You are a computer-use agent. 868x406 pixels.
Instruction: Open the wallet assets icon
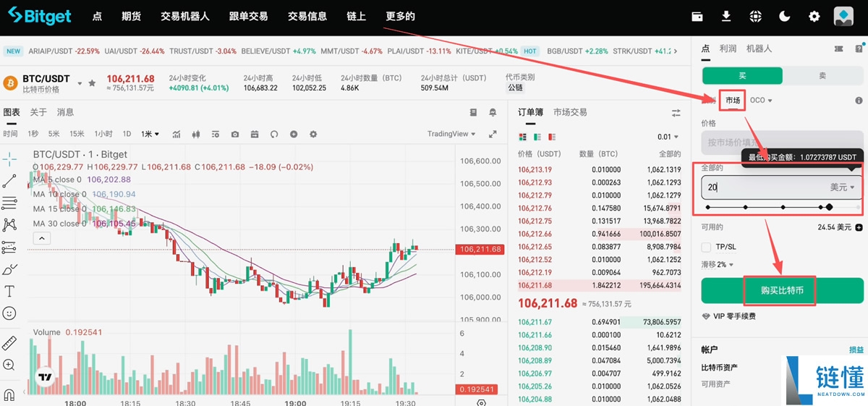[x=698, y=17]
